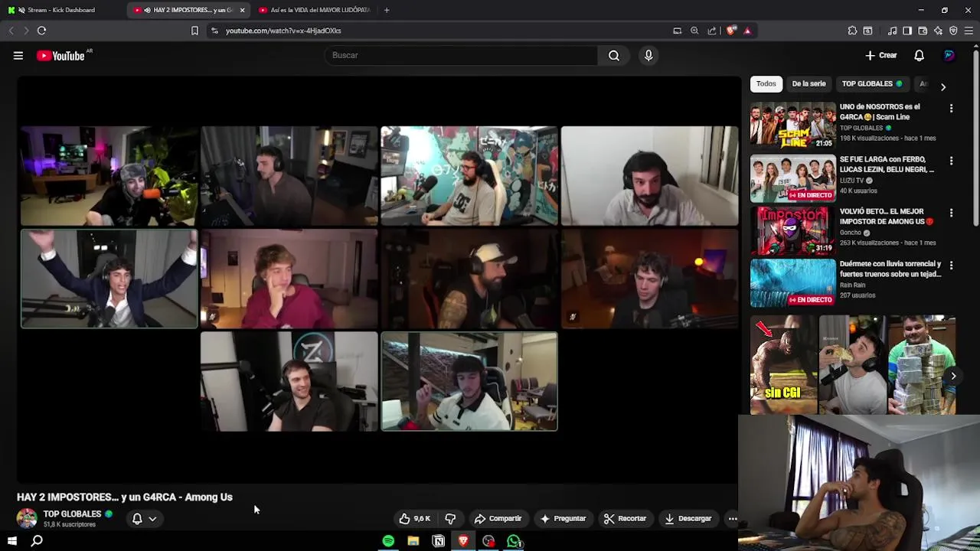Open the Brave VPN shield icon

click(953, 31)
